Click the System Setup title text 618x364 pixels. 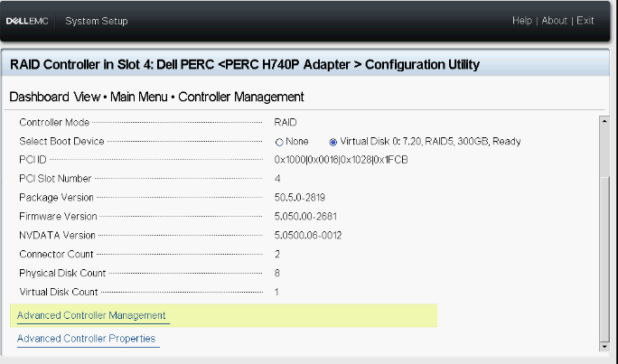[x=97, y=21]
